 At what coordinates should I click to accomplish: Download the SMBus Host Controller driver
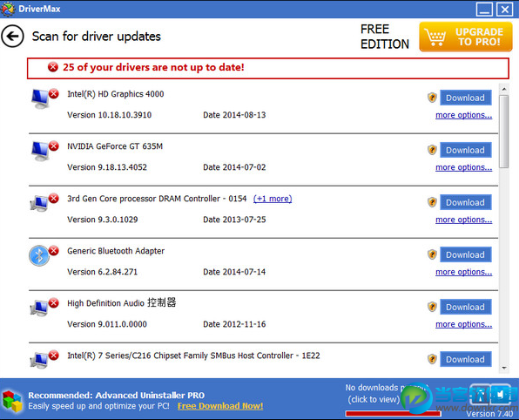[466, 359]
